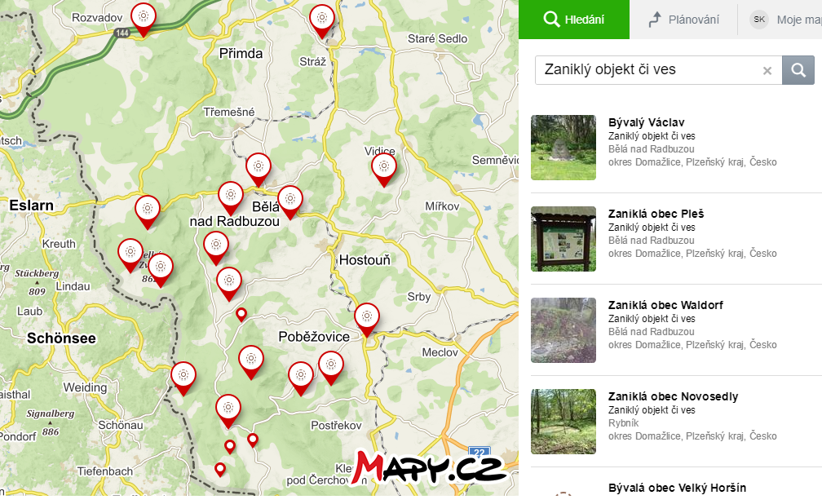
Task: Click the route 144 road shield
Action: [x=122, y=33]
